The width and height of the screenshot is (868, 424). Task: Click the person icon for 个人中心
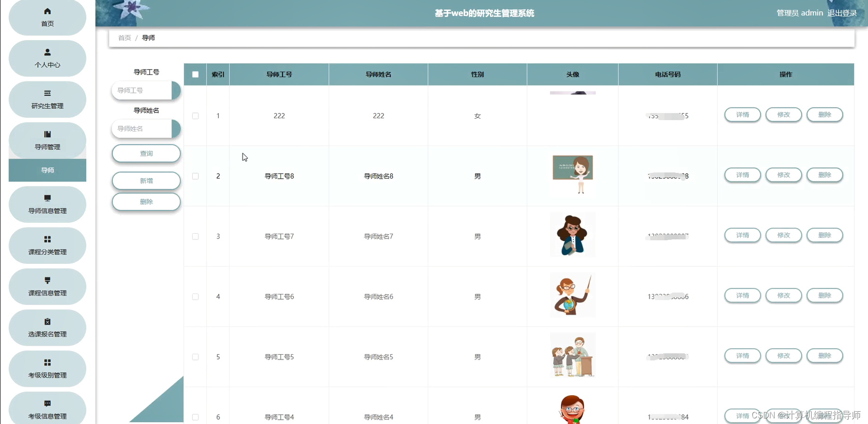pos(47,52)
